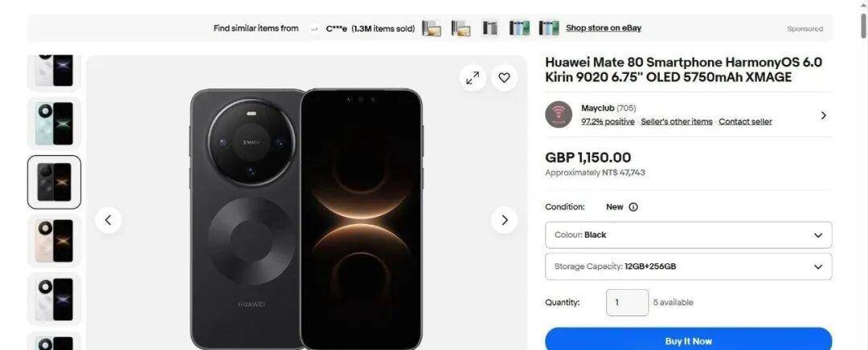Image resolution: width=868 pixels, height=350 pixels.
Task: Click the Buy It Now button
Action: click(688, 340)
